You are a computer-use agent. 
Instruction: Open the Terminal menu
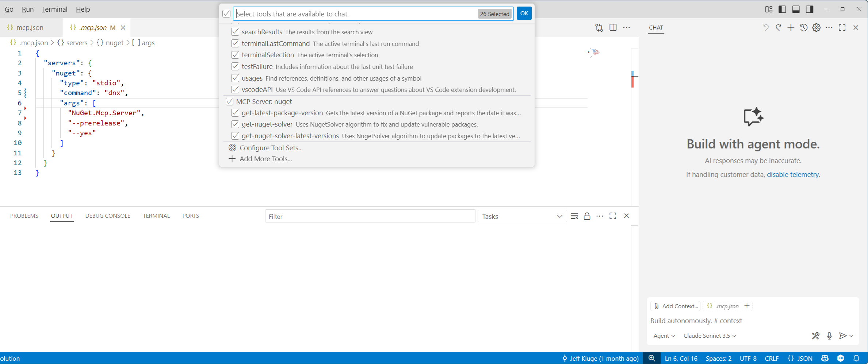tap(54, 9)
